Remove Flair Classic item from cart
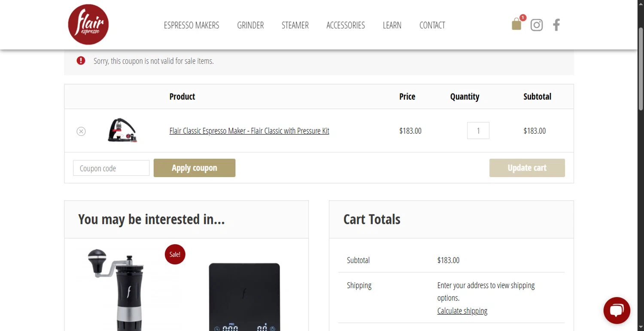 (x=81, y=132)
